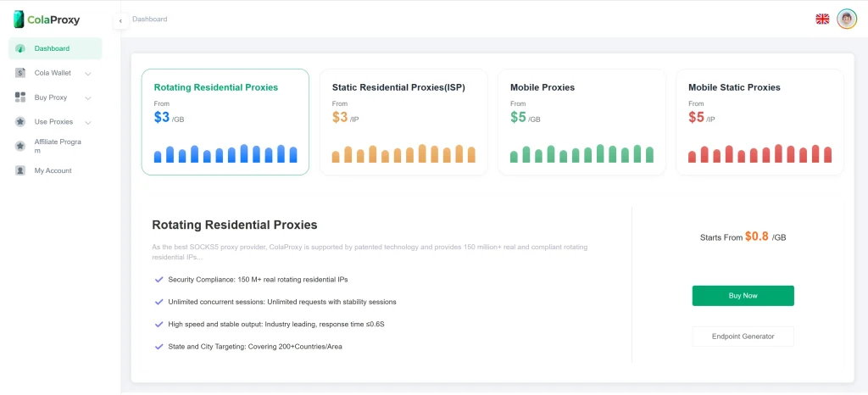This screenshot has width=868, height=395.
Task: Click the State and City Targeting text
Action: point(255,347)
